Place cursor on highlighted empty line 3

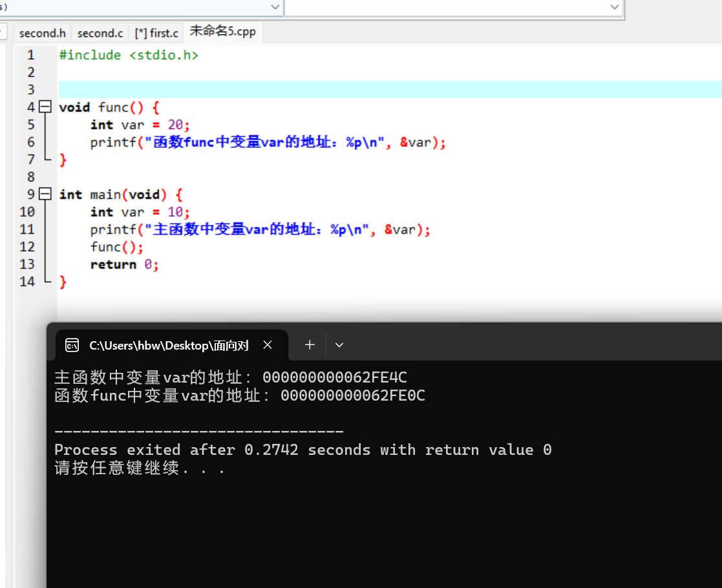pos(390,89)
